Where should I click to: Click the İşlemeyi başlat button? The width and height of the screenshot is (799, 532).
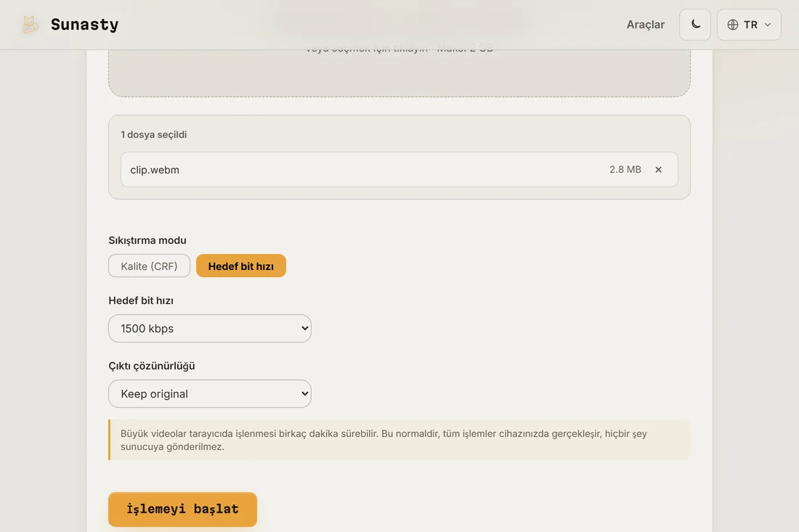(x=182, y=509)
